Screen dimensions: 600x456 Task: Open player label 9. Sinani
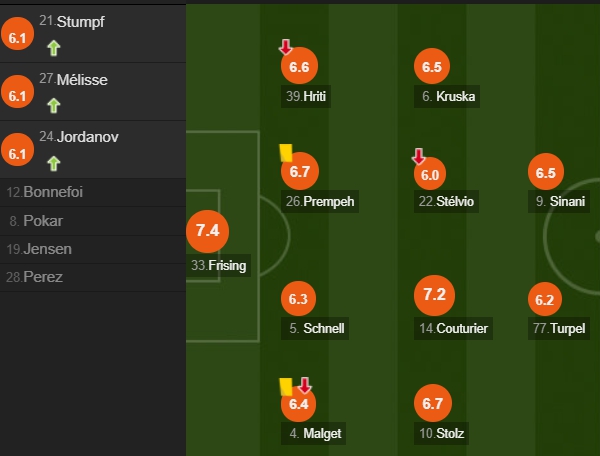tap(559, 201)
